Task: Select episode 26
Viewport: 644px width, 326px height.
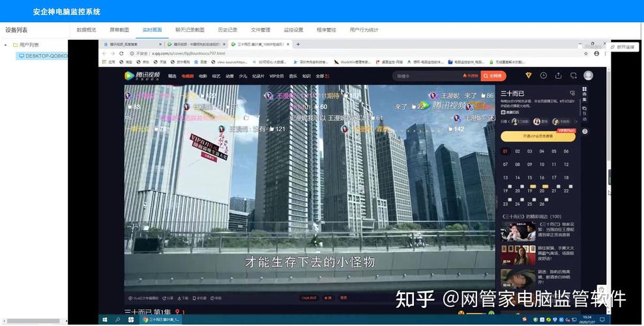Action: pyautogui.click(x=542, y=203)
